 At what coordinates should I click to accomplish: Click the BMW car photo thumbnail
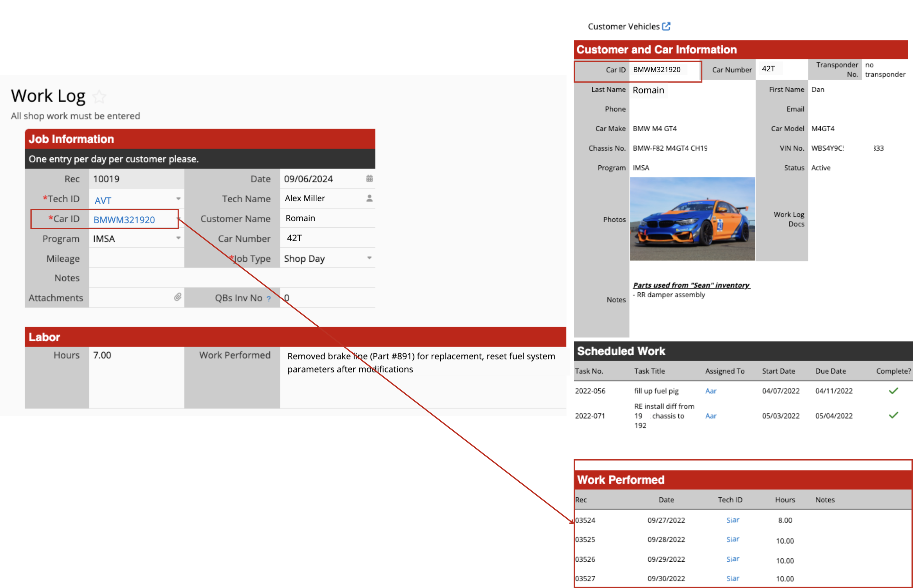(692, 219)
